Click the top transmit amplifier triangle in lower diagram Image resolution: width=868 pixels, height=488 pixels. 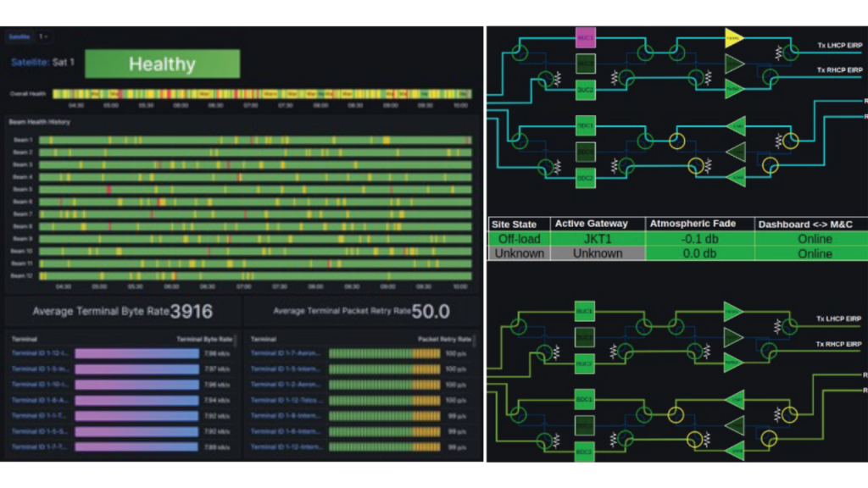pyautogui.click(x=732, y=312)
